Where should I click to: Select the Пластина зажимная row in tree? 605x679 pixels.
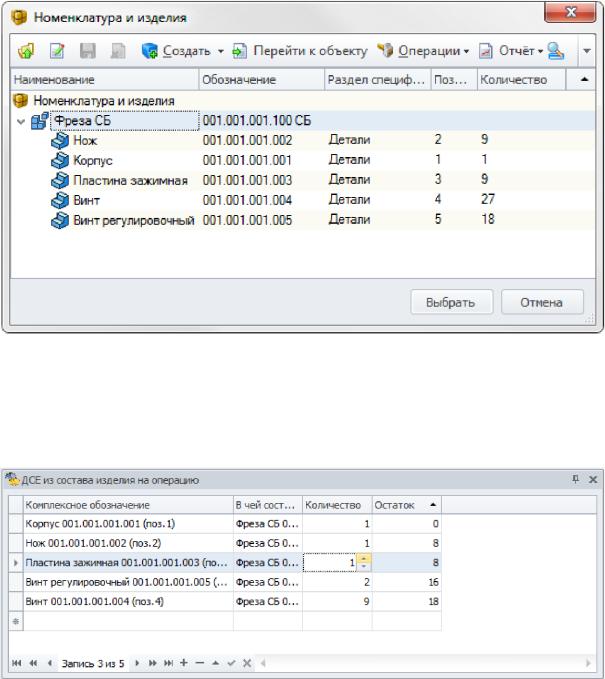click(x=302, y=180)
